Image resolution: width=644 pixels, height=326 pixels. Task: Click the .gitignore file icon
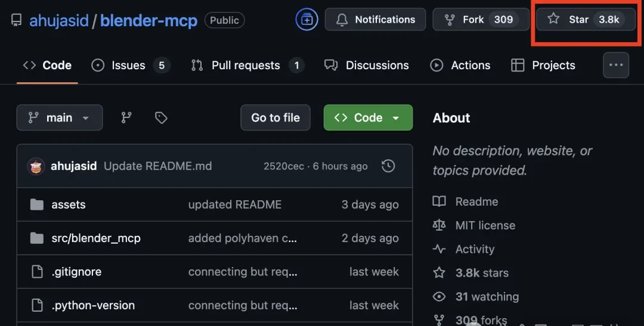pos(37,272)
